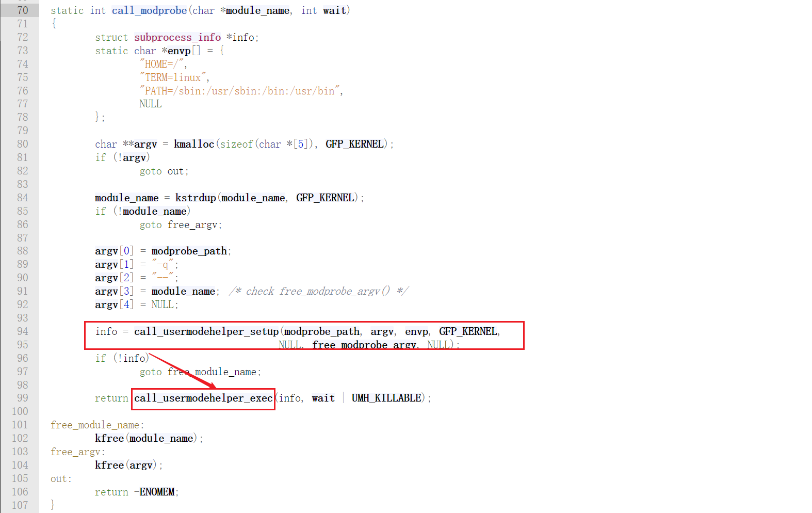Image resolution: width=812 pixels, height=513 pixels.
Task: Select the subprocess_info struct identifier
Action: pos(177,37)
